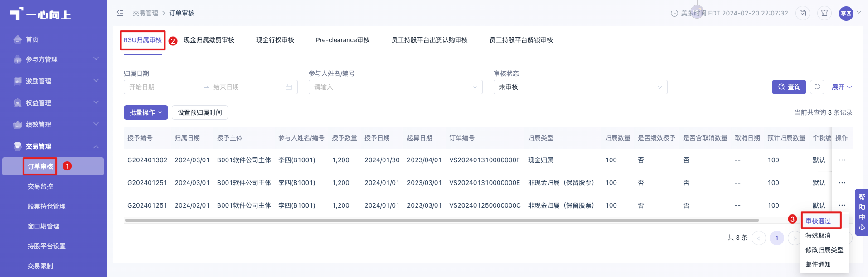Image resolution: width=868 pixels, height=277 pixels.
Task: Go to previous page arrow
Action: coord(759,238)
